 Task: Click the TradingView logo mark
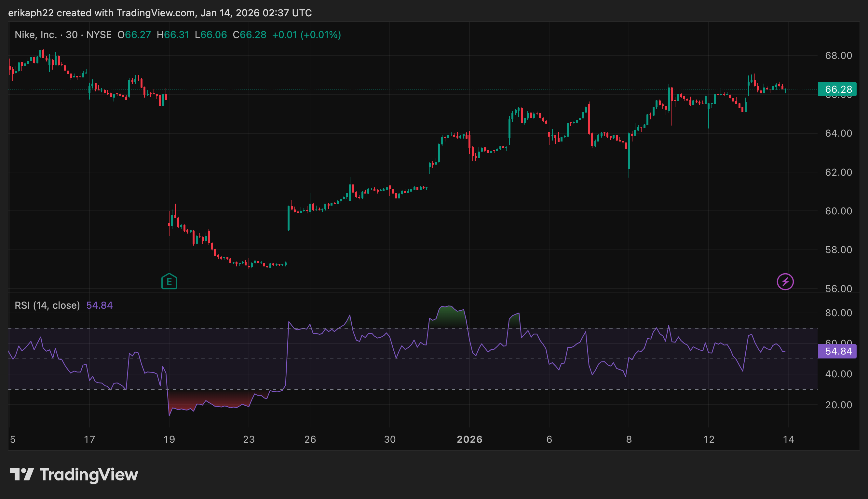pos(21,474)
